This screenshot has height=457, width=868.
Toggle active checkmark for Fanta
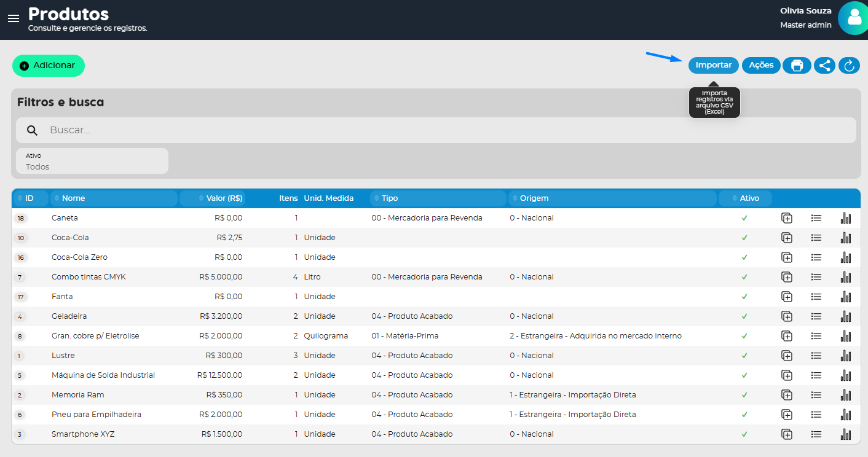[x=744, y=297]
